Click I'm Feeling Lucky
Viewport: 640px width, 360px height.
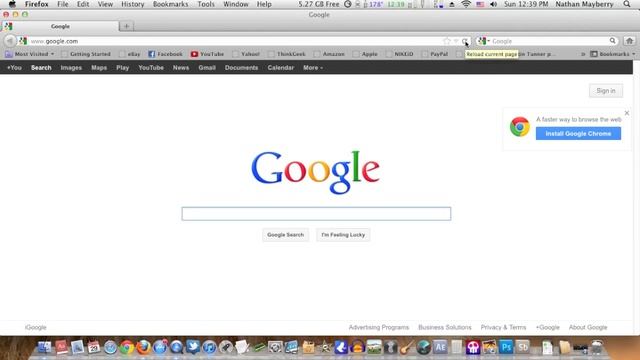pos(343,235)
